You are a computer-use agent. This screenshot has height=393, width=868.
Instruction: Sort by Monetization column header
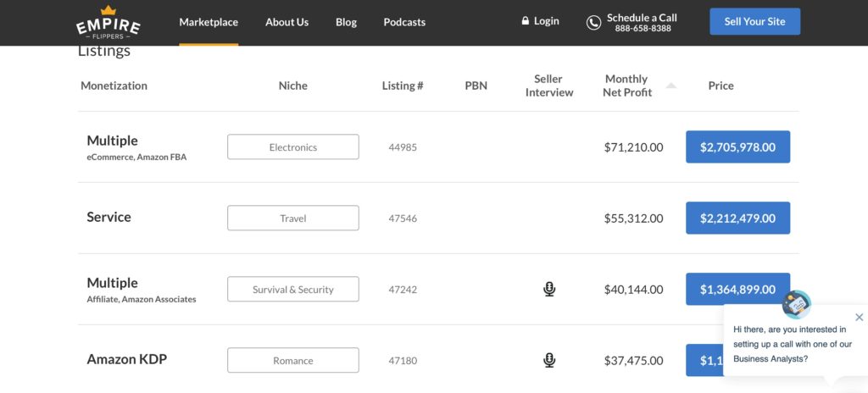[x=114, y=86]
